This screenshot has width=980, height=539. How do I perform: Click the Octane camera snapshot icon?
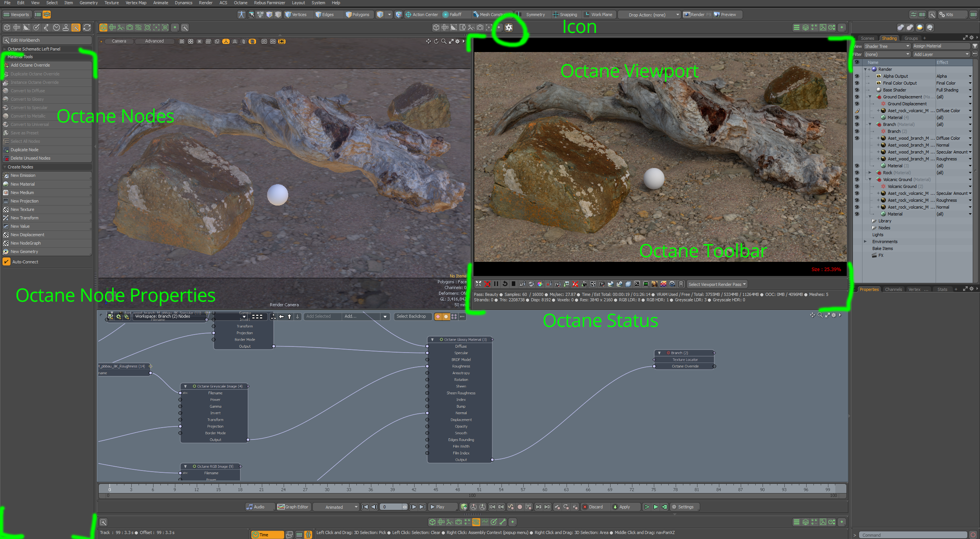pos(602,284)
